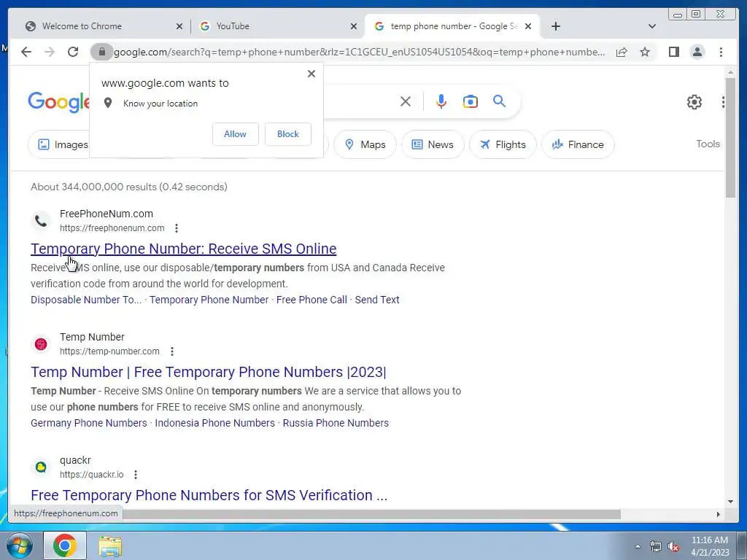Open the Send Text sitelink

377,300
